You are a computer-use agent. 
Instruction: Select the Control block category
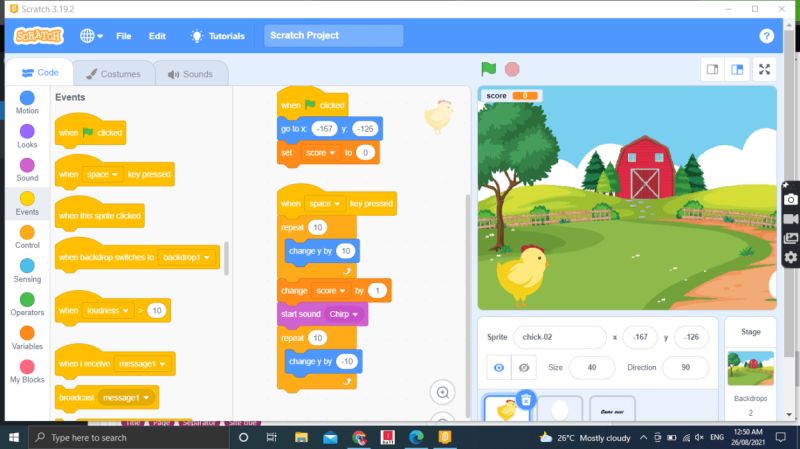(x=27, y=237)
